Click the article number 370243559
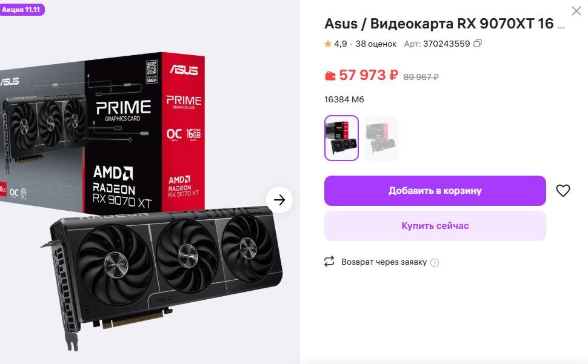The image size is (588, 364). (446, 44)
